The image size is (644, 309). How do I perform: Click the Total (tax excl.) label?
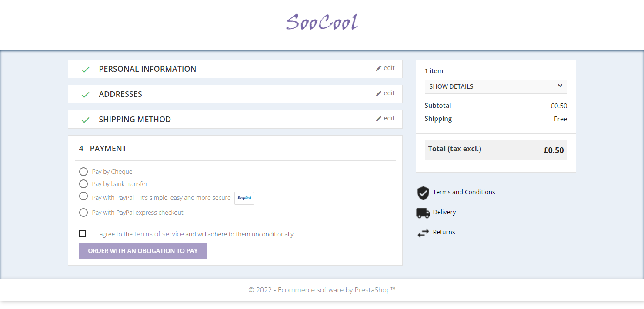455,149
